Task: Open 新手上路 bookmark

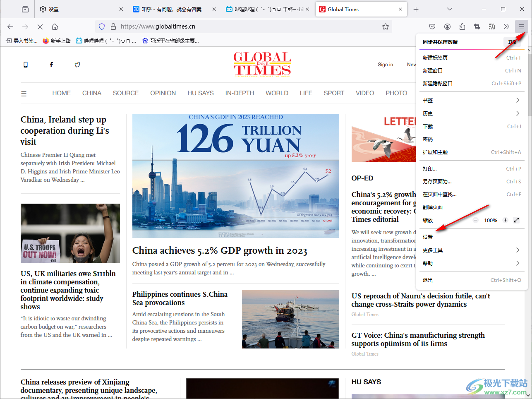Action: pyautogui.click(x=57, y=41)
